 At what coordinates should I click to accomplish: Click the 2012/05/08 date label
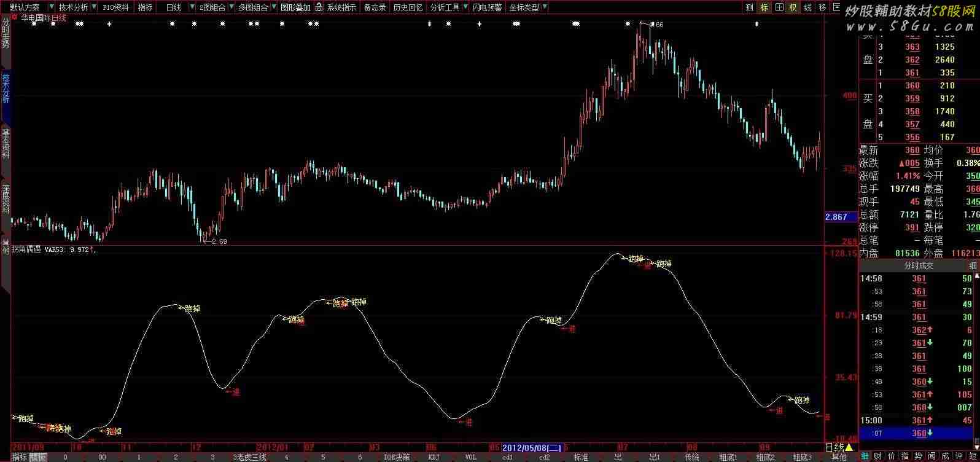click(x=532, y=447)
